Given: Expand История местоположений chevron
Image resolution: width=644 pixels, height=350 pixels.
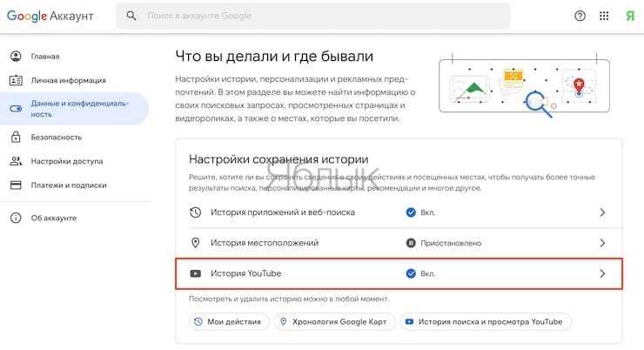Looking at the screenshot, I should click(602, 243).
